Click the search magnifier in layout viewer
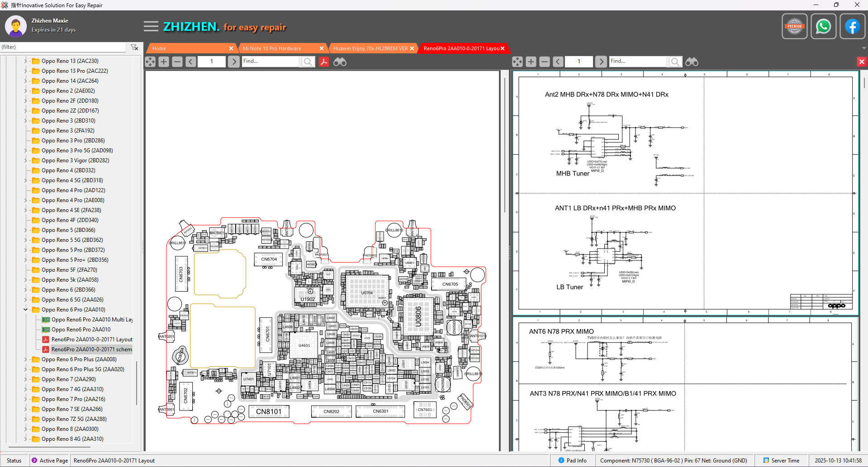Image resolution: width=868 pixels, height=467 pixels. [x=308, y=61]
